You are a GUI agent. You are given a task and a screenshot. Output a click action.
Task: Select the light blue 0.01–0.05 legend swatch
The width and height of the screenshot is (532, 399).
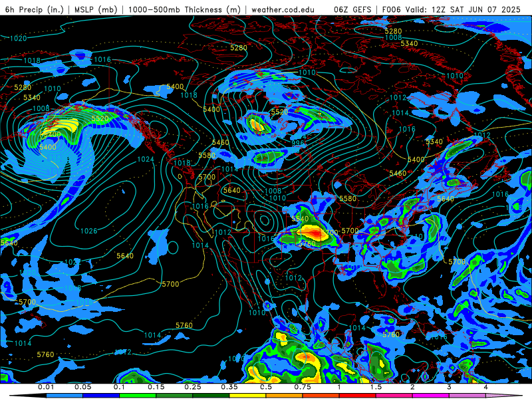[x=65, y=396]
